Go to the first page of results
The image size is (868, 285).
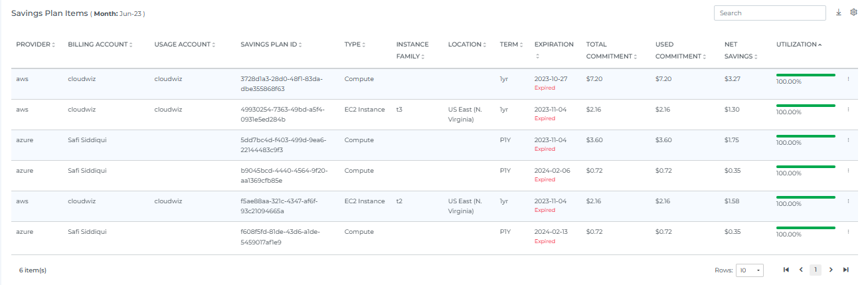click(x=786, y=270)
